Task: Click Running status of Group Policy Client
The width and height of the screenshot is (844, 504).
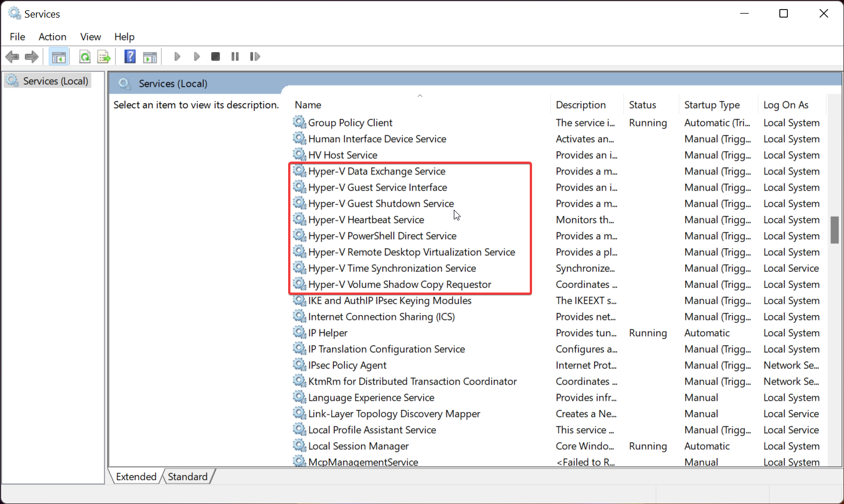Action: click(x=648, y=123)
